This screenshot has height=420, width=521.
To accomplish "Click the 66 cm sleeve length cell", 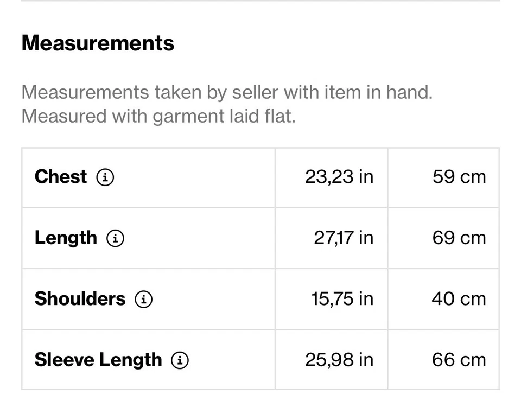I will coord(459,360).
